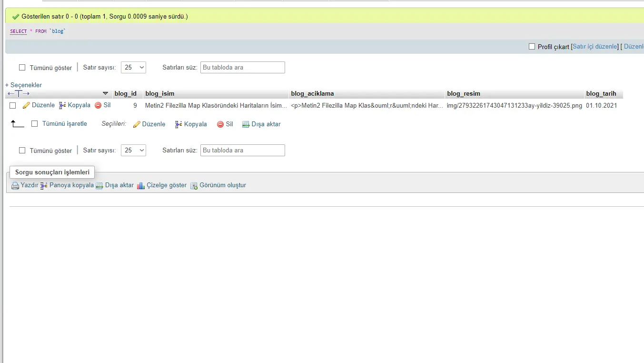Tick the Tümünü işaretle checkbox
The width and height of the screenshot is (644, 363).
[x=34, y=124]
